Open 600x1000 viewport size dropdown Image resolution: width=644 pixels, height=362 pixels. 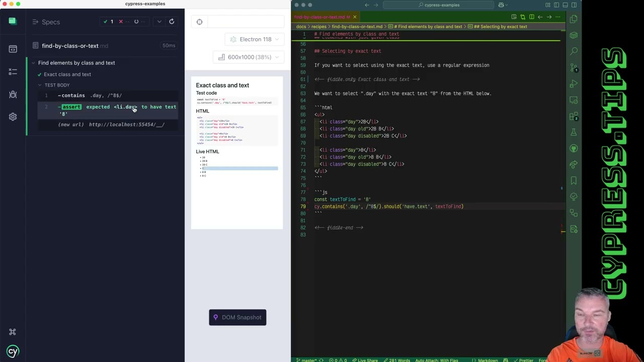(x=249, y=57)
